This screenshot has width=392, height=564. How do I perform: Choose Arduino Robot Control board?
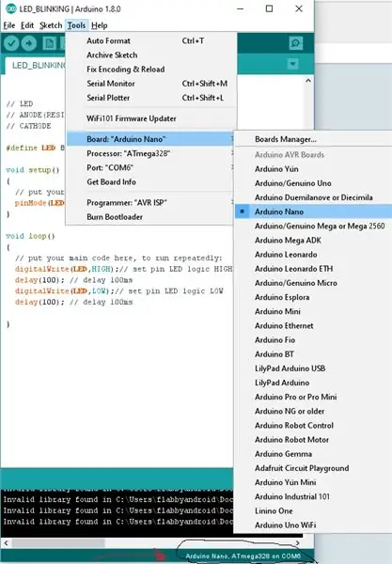click(313, 426)
